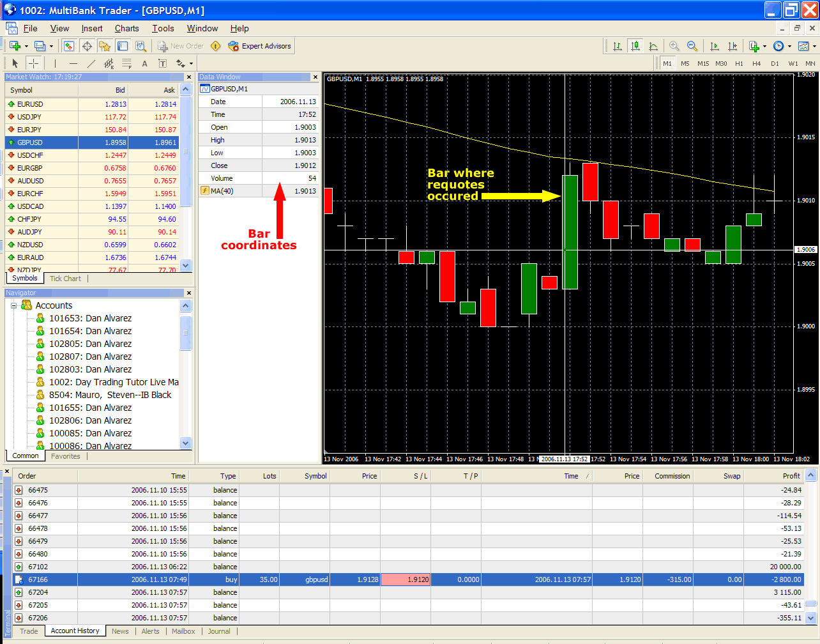Switch chart to bar chart style
The image size is (820, 644).
[x=617, y=46]
